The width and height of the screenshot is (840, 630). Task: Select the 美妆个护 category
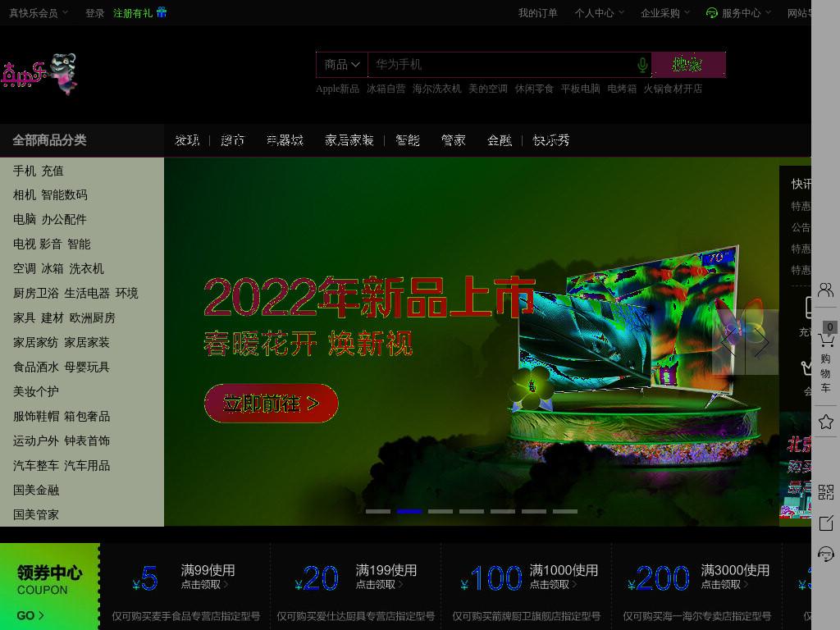click(36, 392)
